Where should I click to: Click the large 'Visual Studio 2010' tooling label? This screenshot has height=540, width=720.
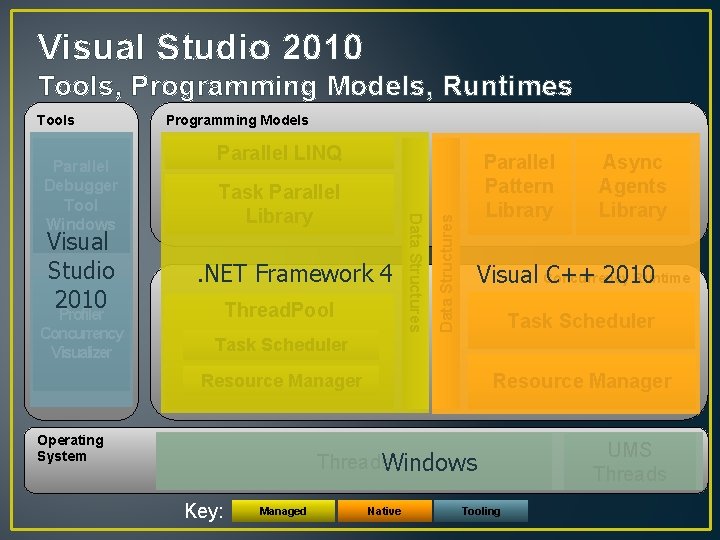[x=81, y=270]
